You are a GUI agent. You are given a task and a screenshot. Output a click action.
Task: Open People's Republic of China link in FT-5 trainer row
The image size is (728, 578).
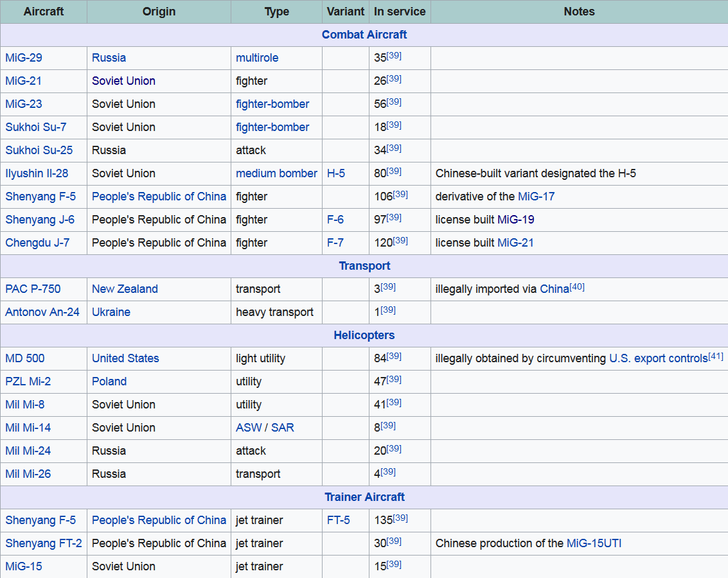point(159,520)
